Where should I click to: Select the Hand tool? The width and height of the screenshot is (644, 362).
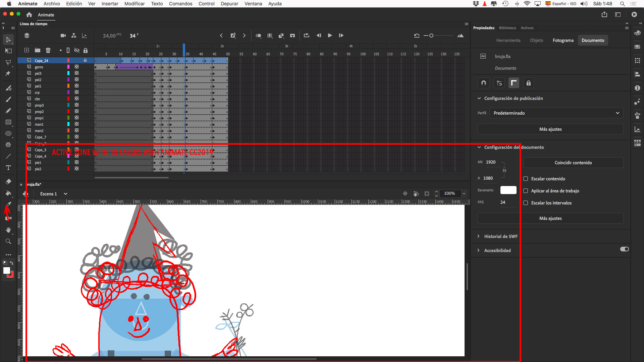coord(8,230)
